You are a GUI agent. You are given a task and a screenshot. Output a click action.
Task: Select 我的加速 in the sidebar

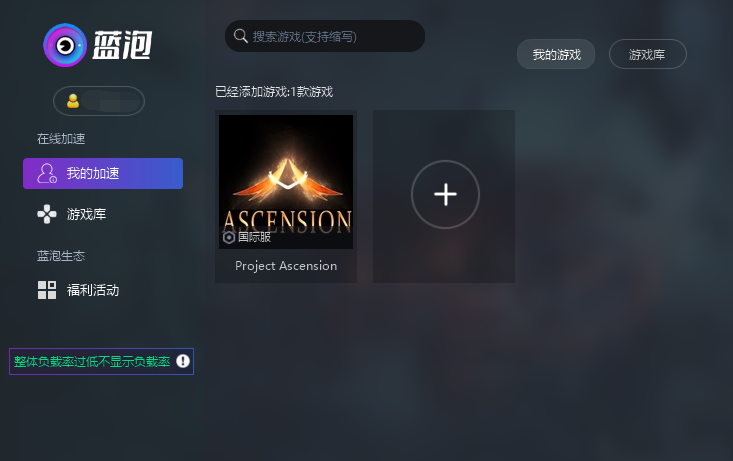point(103,173)
